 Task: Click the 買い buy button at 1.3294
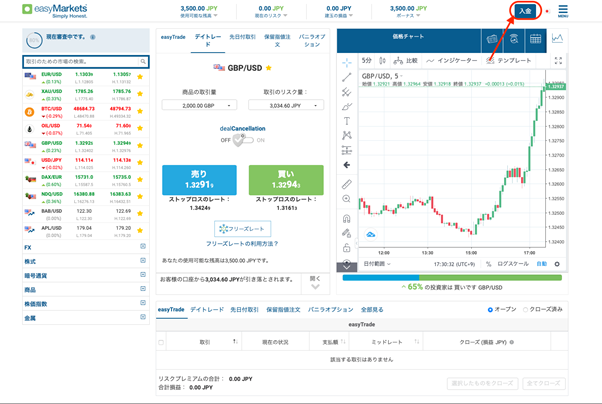(x=286, y=180)
